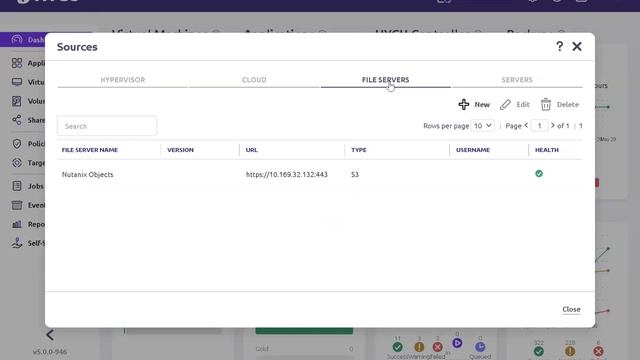Go to next page arrow

pos(553,125)
